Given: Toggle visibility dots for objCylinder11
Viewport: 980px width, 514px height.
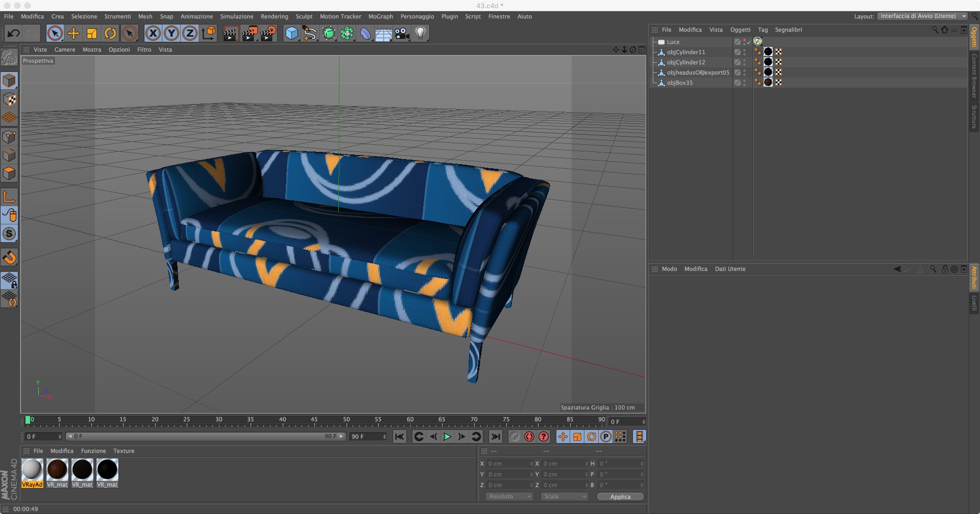Looking at the screenshot, I should point(744,52).
